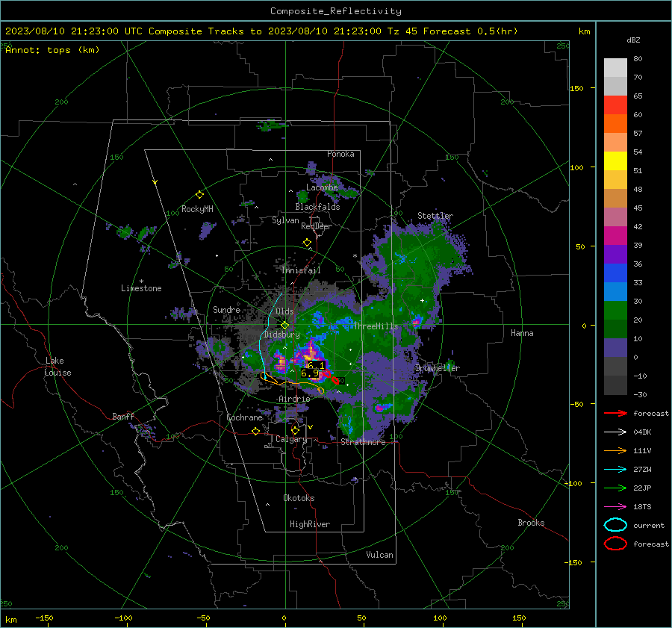Click the RockyMH label
Viewport: 672px width, 628px height.
pos(197,209)
